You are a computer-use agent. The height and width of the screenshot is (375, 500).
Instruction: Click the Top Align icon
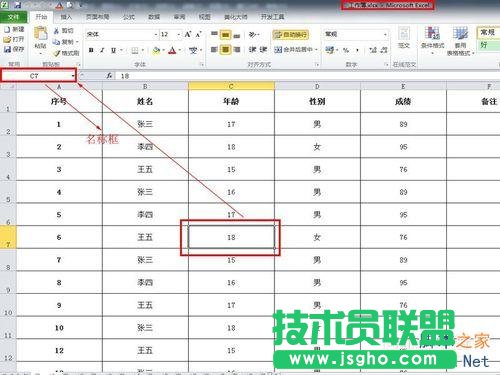point(214,34)
